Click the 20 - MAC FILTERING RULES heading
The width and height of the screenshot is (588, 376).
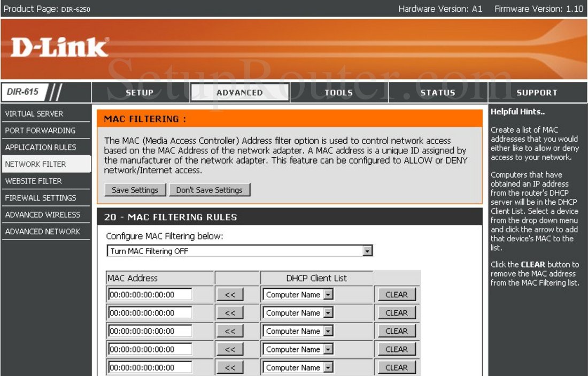[171, 217]
